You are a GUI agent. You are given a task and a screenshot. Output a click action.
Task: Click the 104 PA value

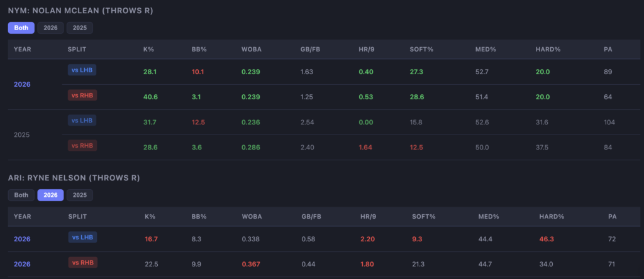[609, 123]
